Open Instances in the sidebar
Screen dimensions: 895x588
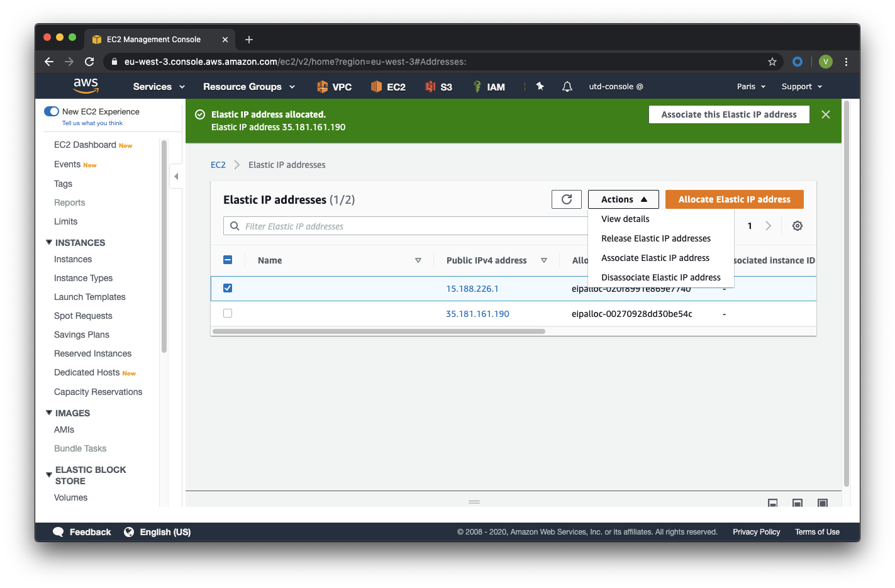[x=73, y=259]
